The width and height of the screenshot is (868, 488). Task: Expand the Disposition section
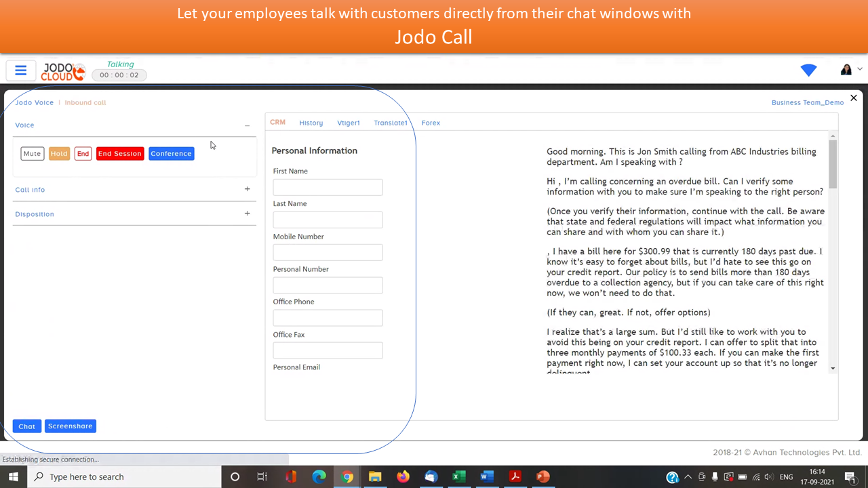click(x=247, y=214)
